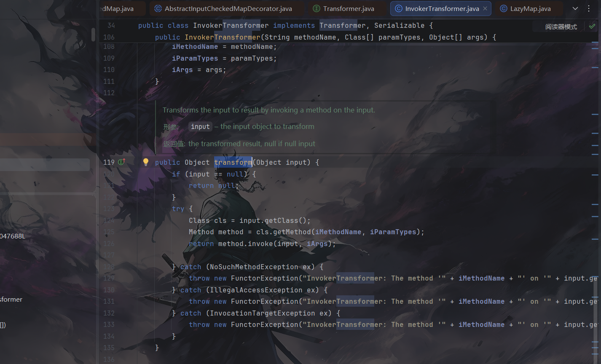Click the 返回值 return description line
The image size is (601, 364).
pos(239,144)
